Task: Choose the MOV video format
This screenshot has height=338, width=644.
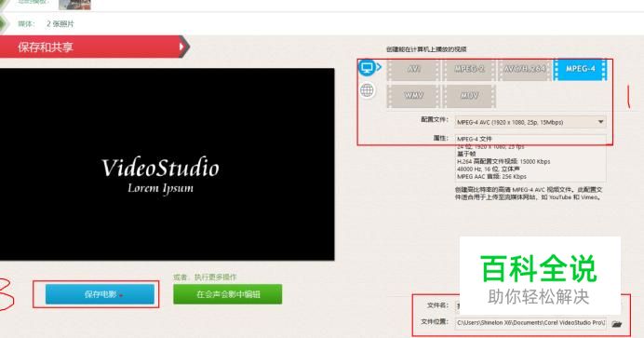Action: click(469, 96)
